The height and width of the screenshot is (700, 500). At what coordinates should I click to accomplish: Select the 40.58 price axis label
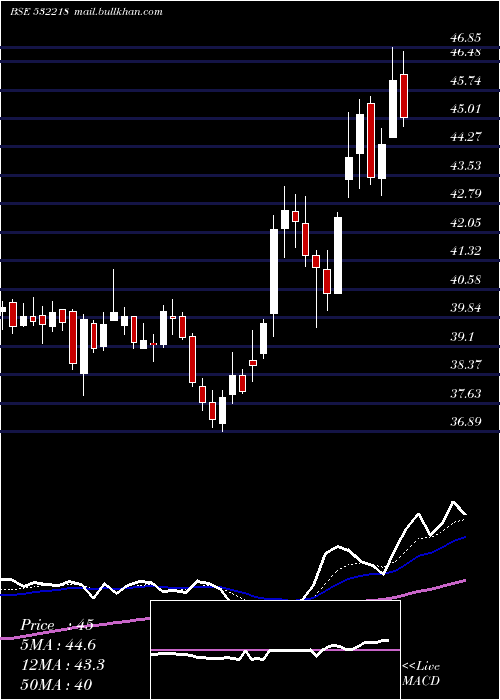(466, 280)
